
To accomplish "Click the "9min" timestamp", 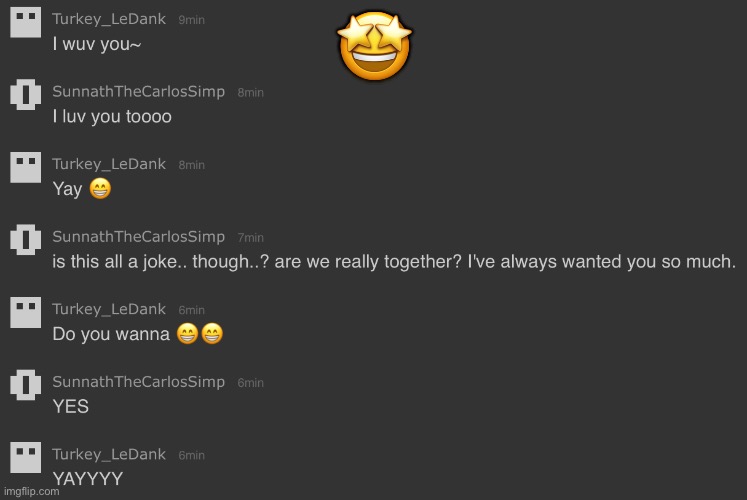I will tap(192, 21).
